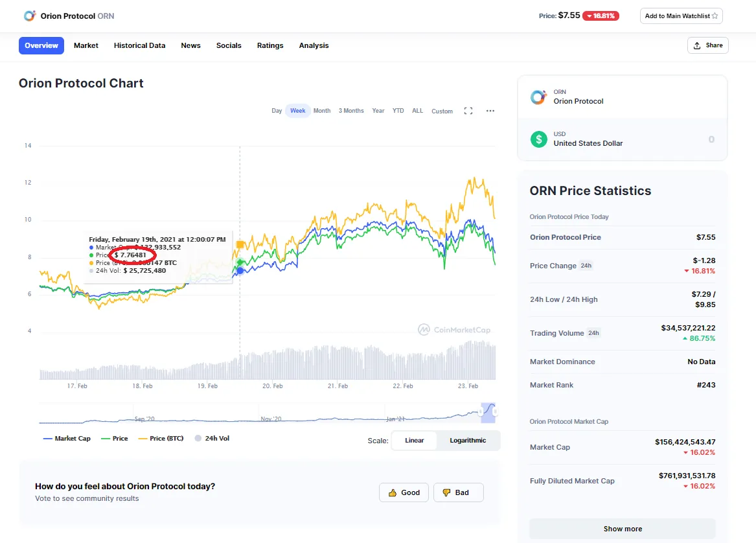This screenshot has width=756, height=543.
Task: Click the green Price marker on chart
Action: (x=240, y=262)
